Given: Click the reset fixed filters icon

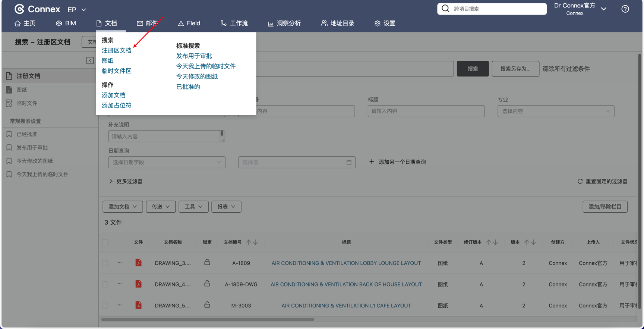Looking at the screenshot, I should (580, 181).
